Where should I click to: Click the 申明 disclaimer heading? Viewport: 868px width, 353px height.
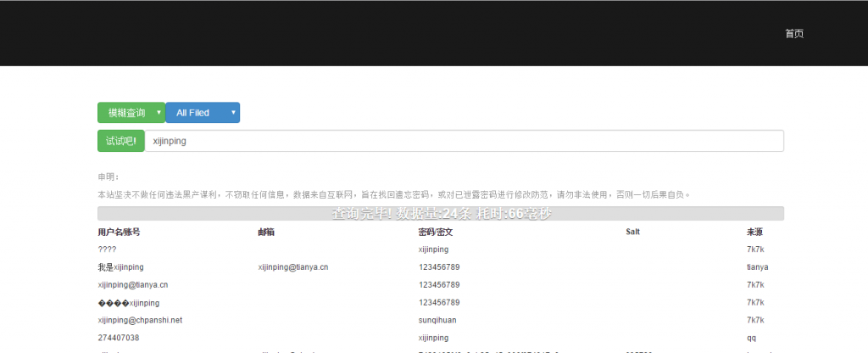108,177
